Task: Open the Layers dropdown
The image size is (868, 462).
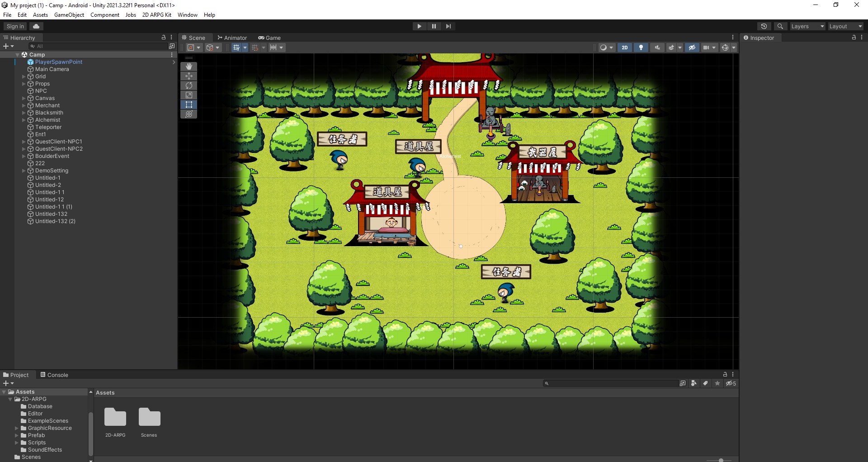Action: click(807, 26)
